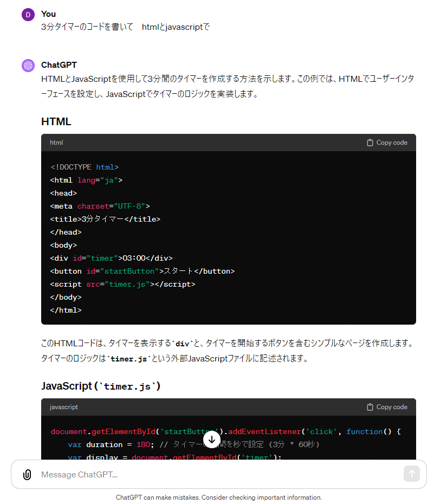
Task: Click the <meta charset="UTF-8"> line
Action: [100, 206]
